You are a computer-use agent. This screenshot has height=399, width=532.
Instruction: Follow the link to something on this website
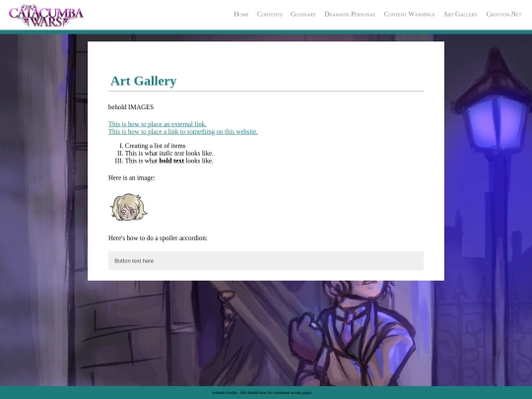coord(183,132)
